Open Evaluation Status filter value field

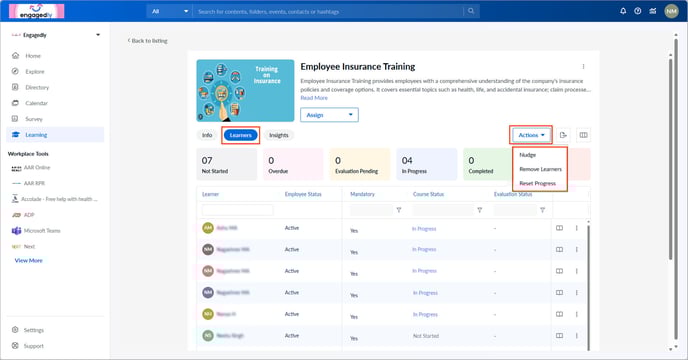(x=515, y=210)
